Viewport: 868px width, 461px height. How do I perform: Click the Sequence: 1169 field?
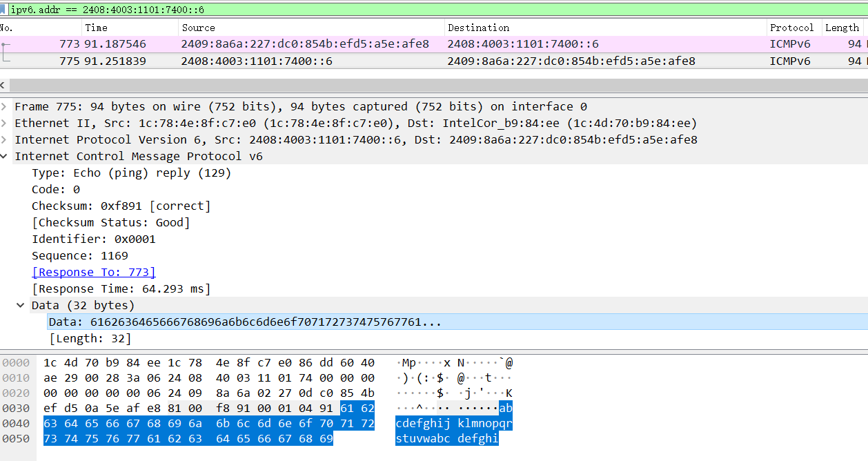[79, 256]
